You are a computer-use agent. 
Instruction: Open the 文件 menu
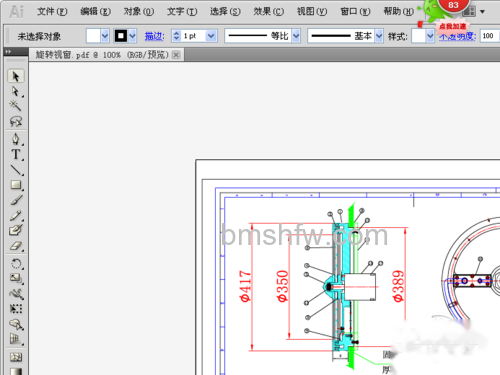click(52, 12)
